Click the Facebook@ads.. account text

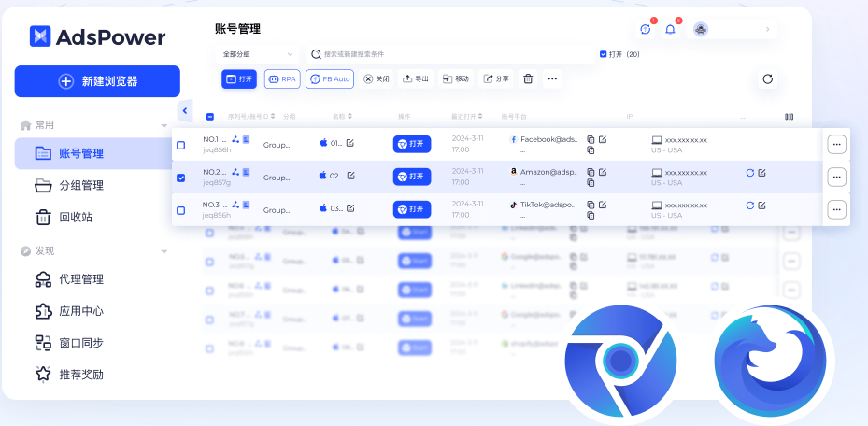[548, 139]
